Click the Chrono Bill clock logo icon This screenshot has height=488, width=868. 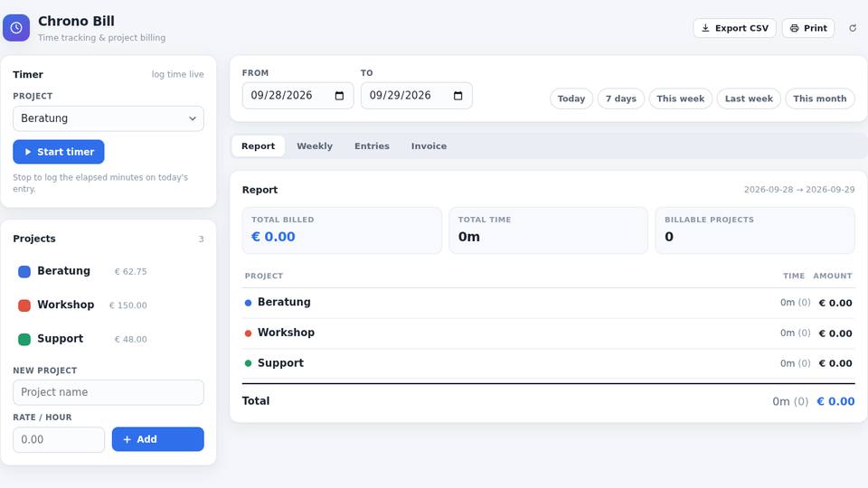point(16,28)
